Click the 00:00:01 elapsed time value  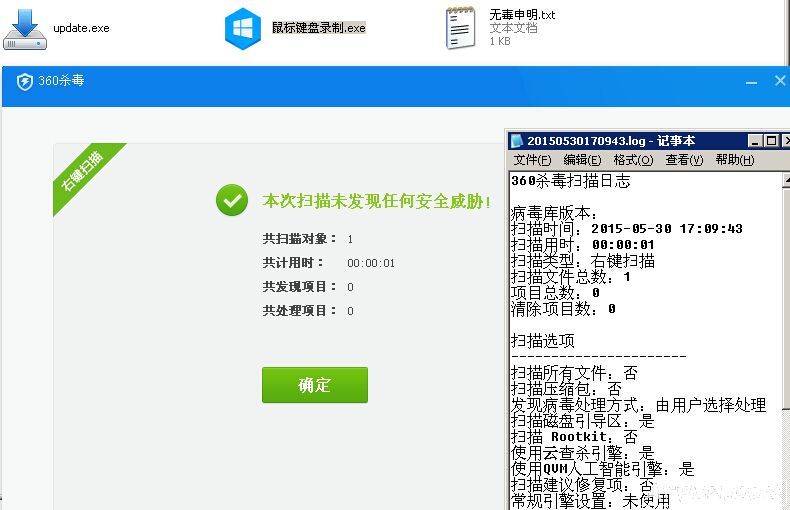pos(371,263)
